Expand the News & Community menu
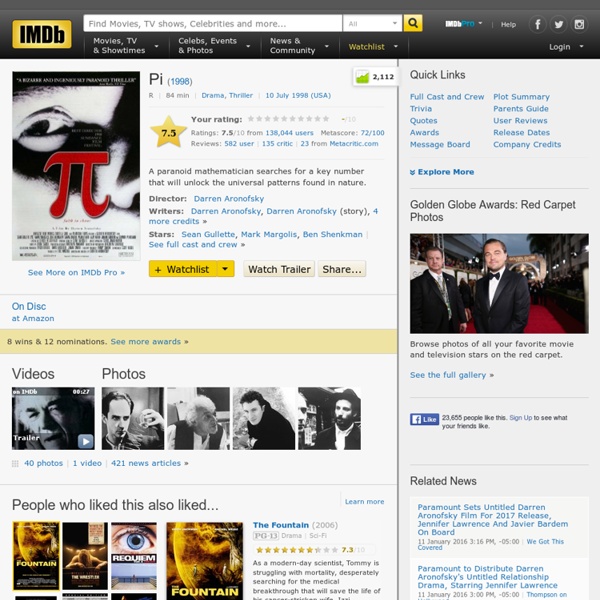Image resolution: width=600 pixels, height=600 pixels. coord(299,46)
